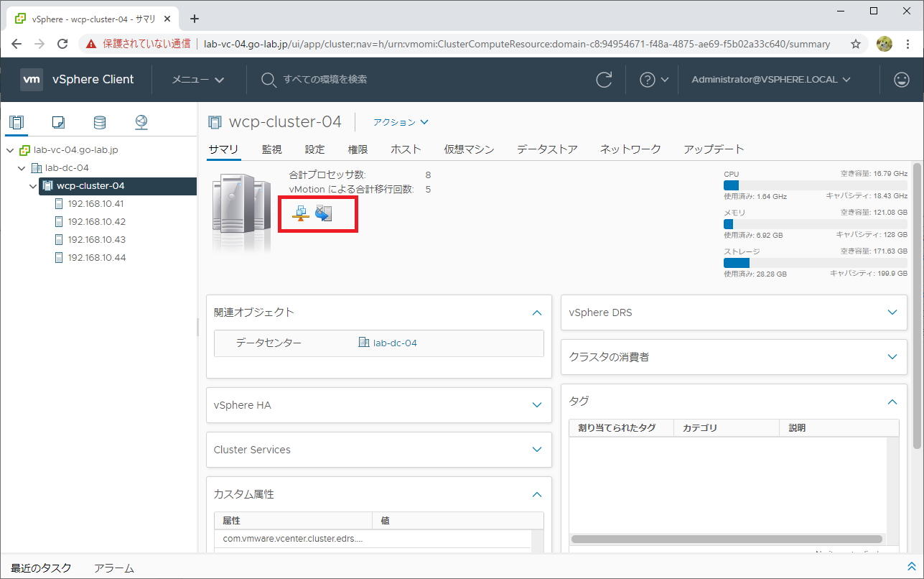Switch to the ホスト tab

pos(406,149)
